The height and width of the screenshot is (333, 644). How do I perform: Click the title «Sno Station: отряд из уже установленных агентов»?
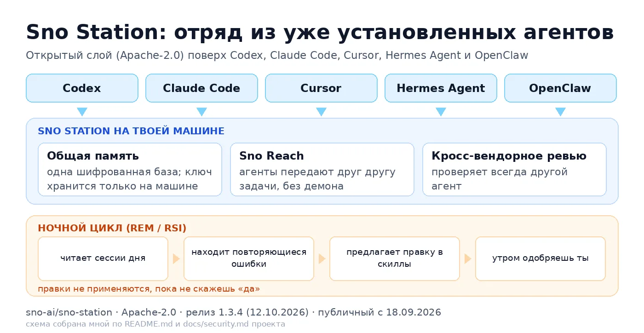point(320,33)
